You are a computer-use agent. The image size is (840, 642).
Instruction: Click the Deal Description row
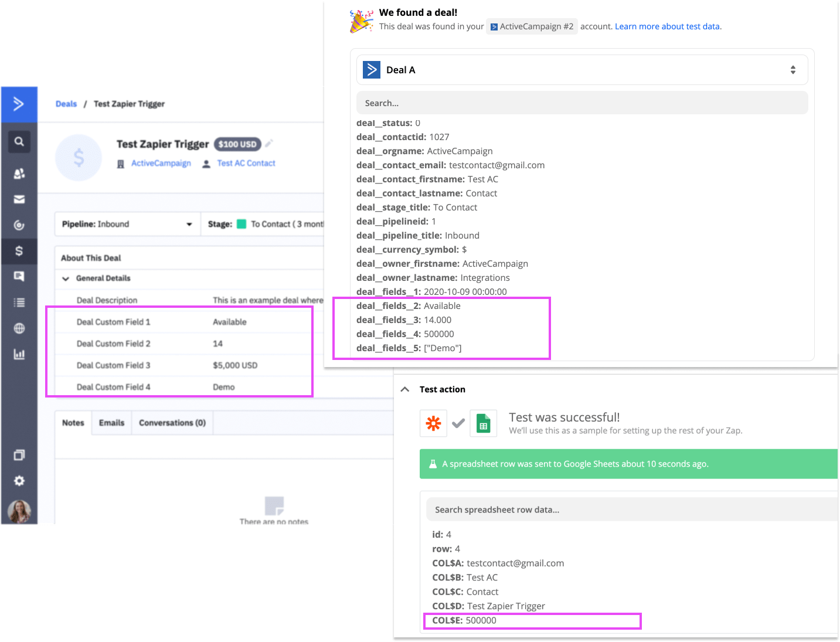click(x=189, y=300)
